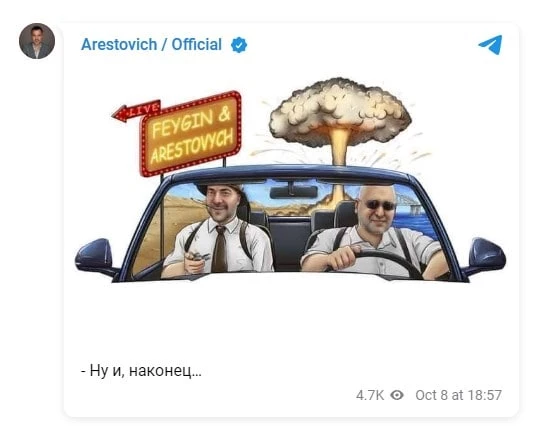Click the car's left side mirror
538x426 pixels.
point(97,256)
